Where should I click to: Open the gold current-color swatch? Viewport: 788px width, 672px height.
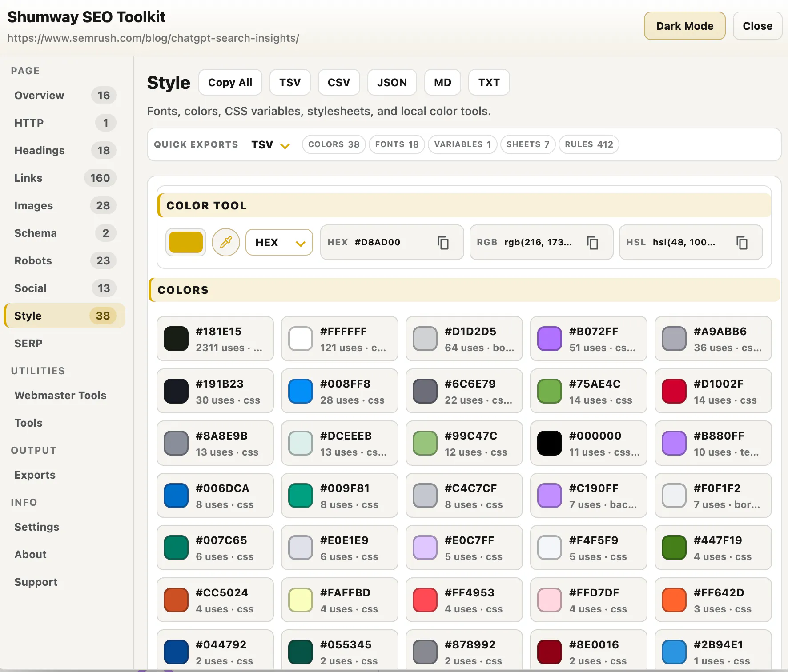(186, 242)
